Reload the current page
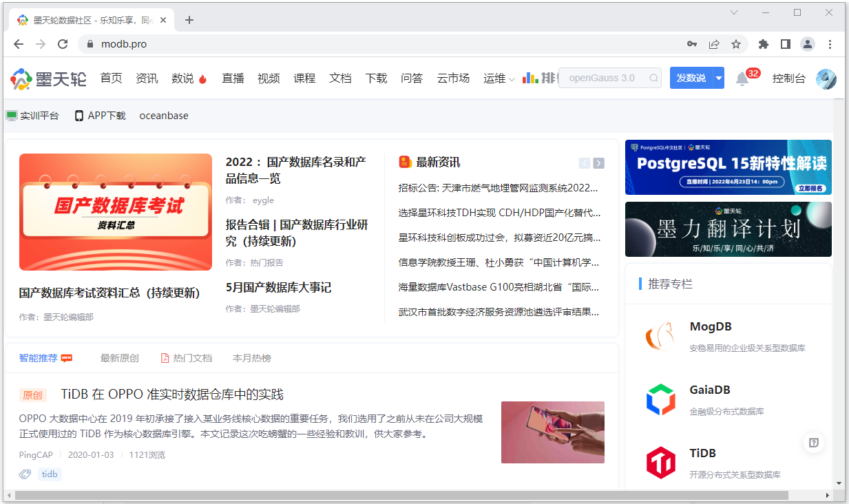The image size is (849, 504). point(63,44)
